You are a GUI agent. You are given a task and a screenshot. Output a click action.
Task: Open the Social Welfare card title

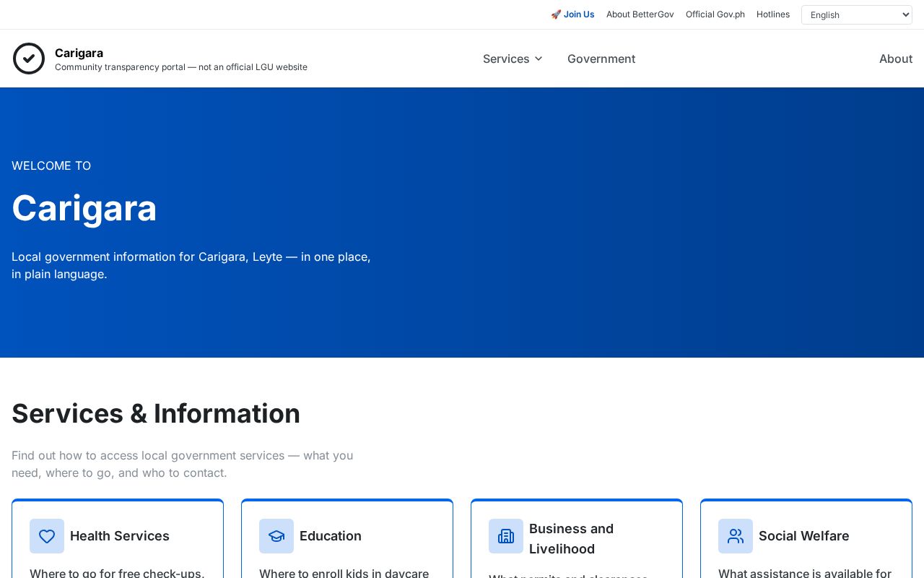coord(803,536)
